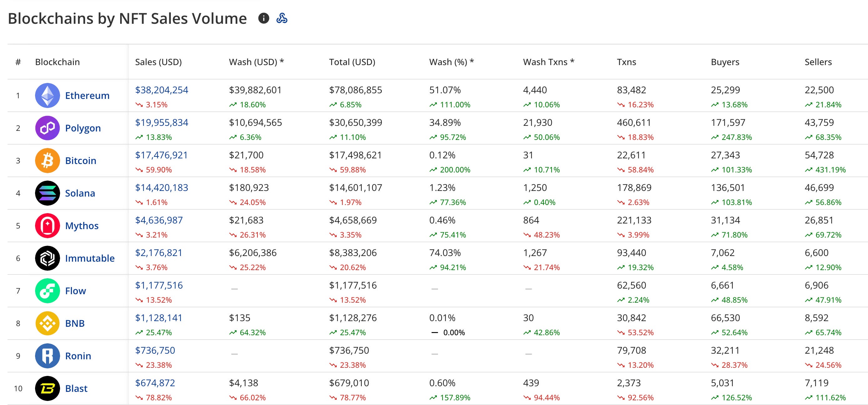Sort by Buyers column header
This screenshot has width=868, height=405.
click(x=725, y=62)
